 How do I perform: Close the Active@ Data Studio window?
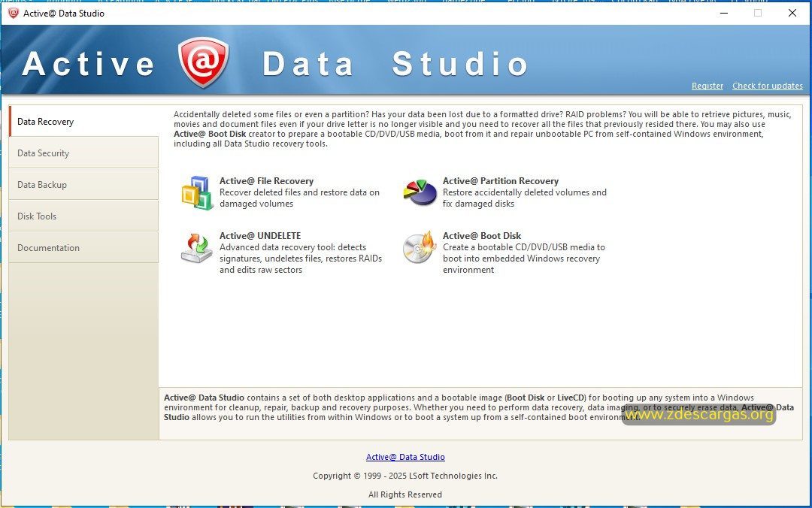pyautogui.click(x=792, y=13)
